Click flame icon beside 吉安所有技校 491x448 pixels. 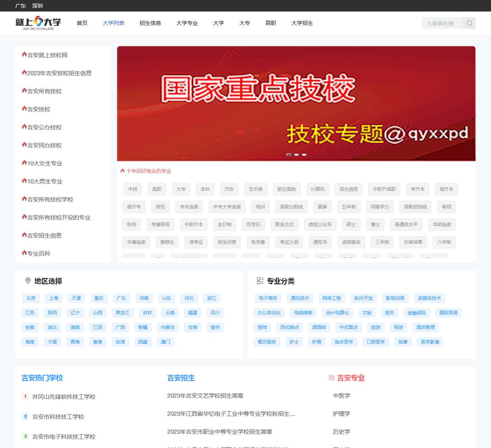tap(24, 91)
